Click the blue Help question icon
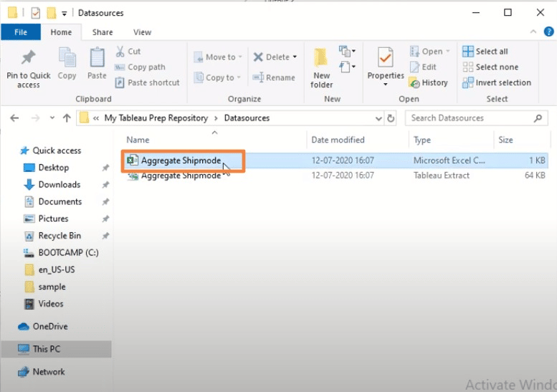The width and height of the screenshot is (557, 392). 549,32
